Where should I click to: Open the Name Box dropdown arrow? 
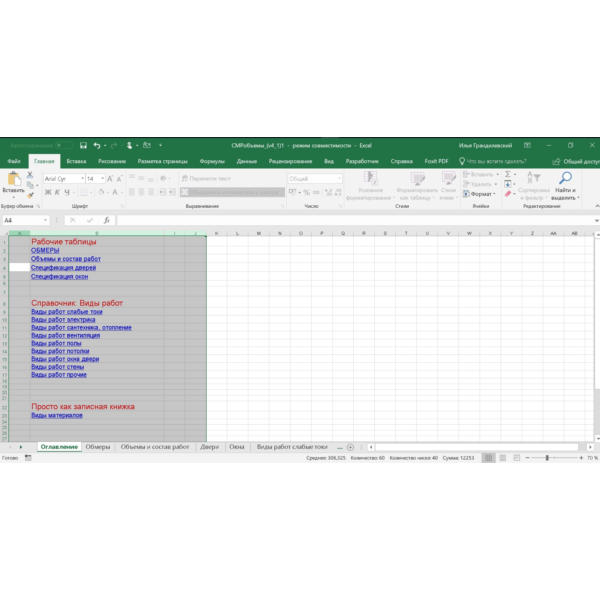point(45,220)
